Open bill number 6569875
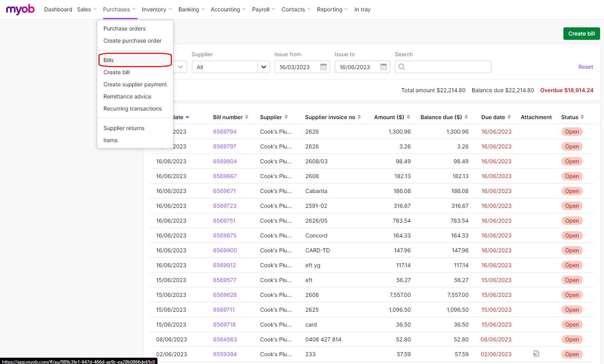Screen dimensions: 604x364 (225, 236)
